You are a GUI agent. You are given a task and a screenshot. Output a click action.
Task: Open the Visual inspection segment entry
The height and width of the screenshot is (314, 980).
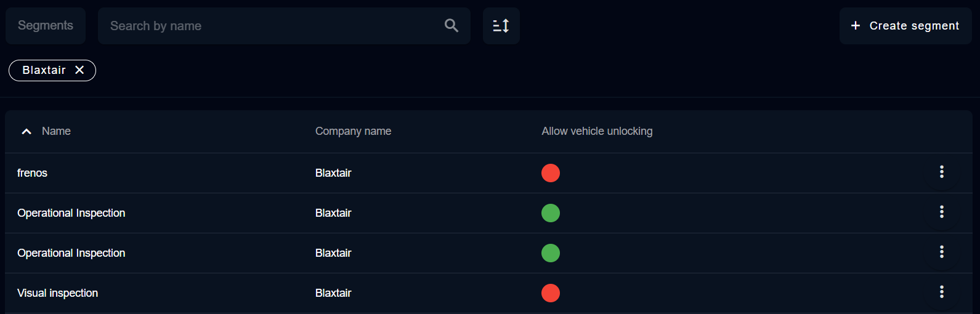[x=57, y=293]
